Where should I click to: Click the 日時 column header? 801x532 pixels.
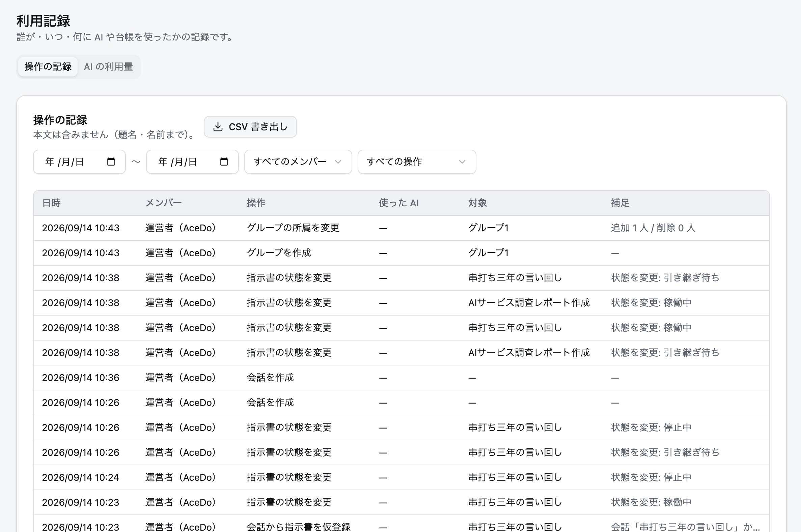coord(51,203)
